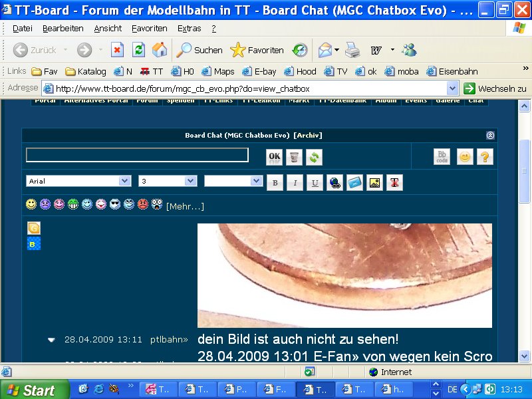The image size is (532, 399).
Task: Clear the message with trash bin icon
Action: pyautogui.click(x=294, y=157)
